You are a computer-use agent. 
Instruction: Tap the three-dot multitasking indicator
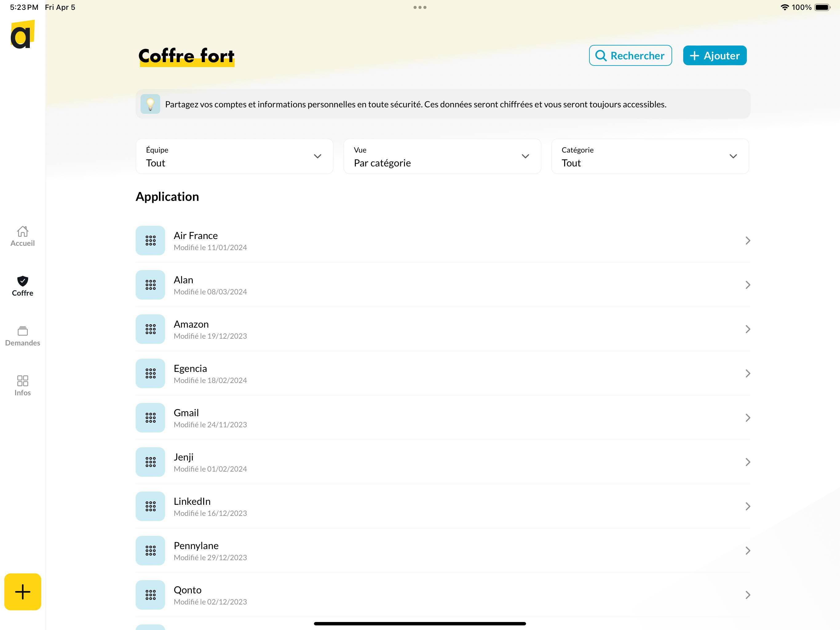420,7
